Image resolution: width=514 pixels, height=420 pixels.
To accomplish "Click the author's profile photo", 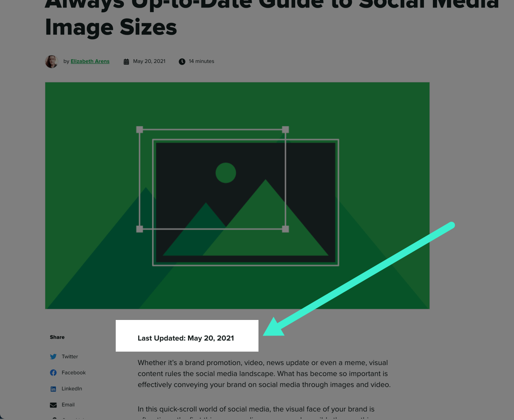I will coord(51,61).
